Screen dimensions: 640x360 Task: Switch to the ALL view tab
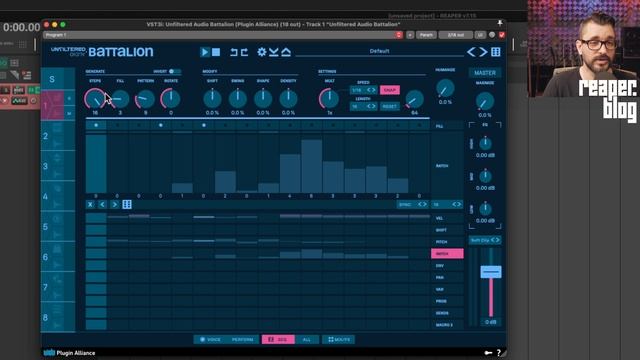pyautogui.click(x=307, y=339)
